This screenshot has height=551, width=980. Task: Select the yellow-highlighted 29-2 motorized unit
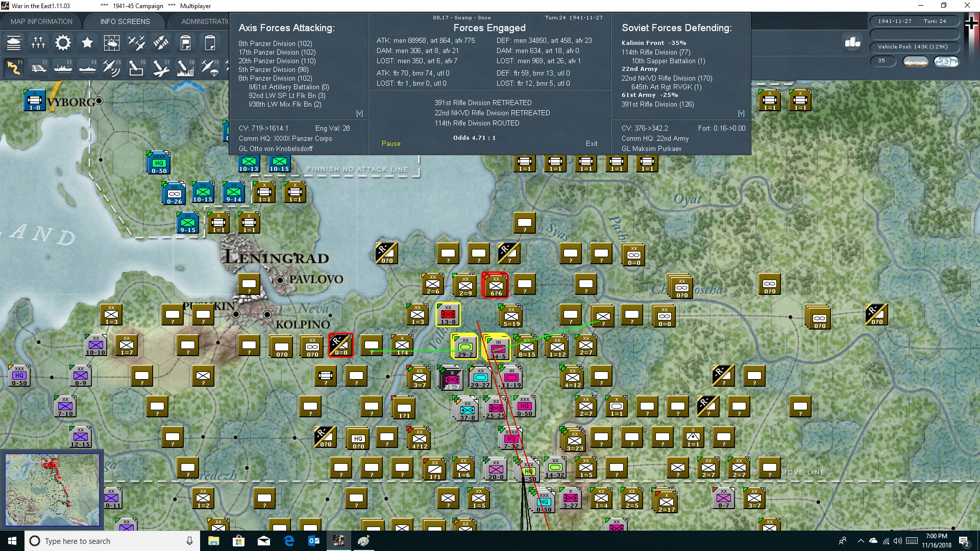coord(465,346)
